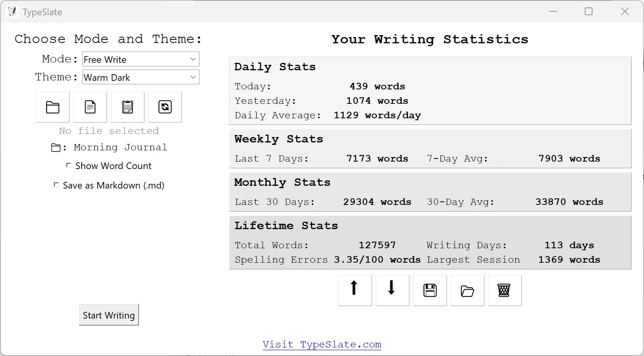
Task: Click the 7903 words 7-day average
Action: click(x=569, y=158)
